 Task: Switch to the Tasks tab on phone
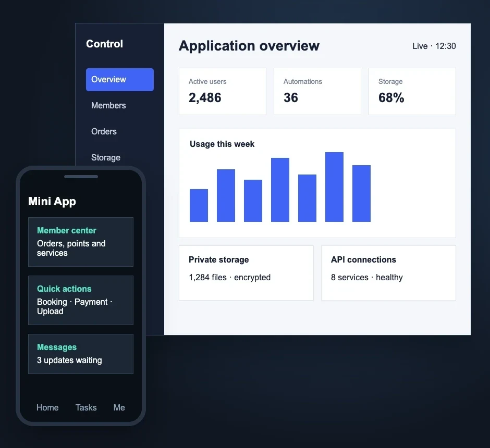coord(86,407)
